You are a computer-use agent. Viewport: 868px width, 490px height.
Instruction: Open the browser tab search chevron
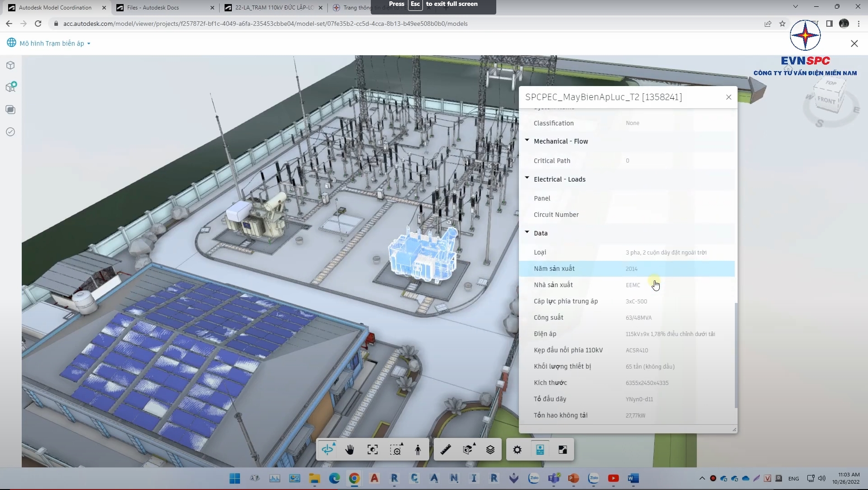pos(796,7)
